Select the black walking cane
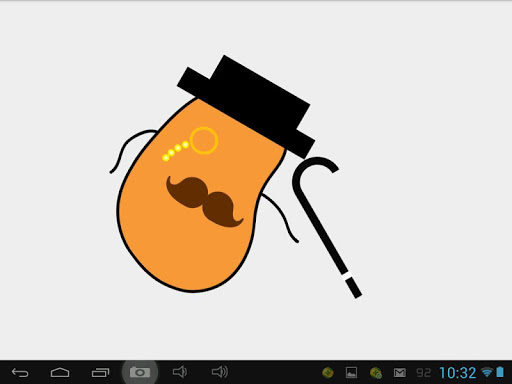This screenshot has width=512, height=384. click(x=327, y=227)
